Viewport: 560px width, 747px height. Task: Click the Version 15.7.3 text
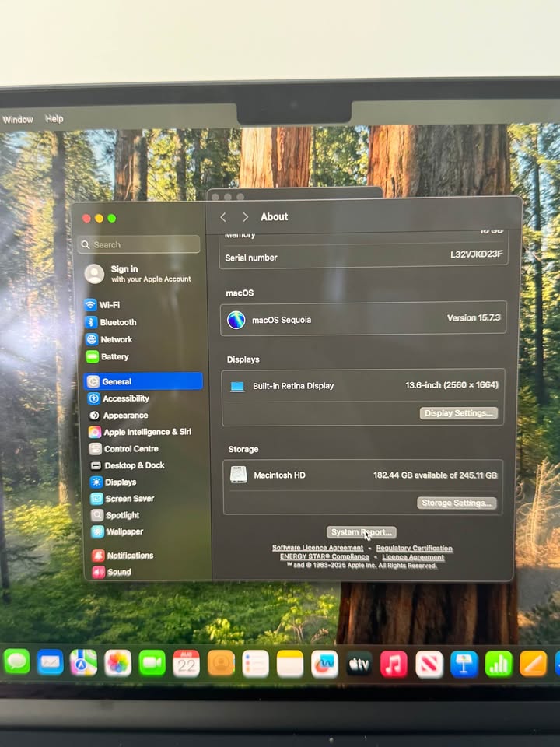[474, 317]
